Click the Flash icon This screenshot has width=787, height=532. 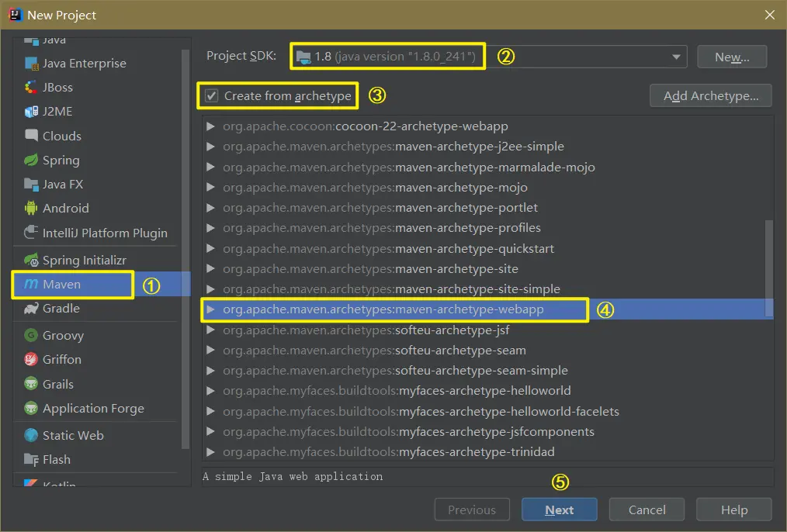pyautogui.click(x=31, y=459)
